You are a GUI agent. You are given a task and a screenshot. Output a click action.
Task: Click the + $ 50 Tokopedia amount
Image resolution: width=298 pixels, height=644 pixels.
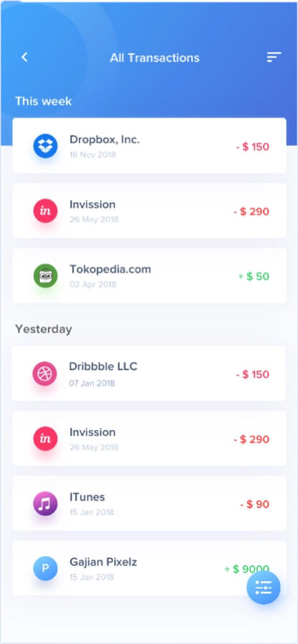(254, 276)
